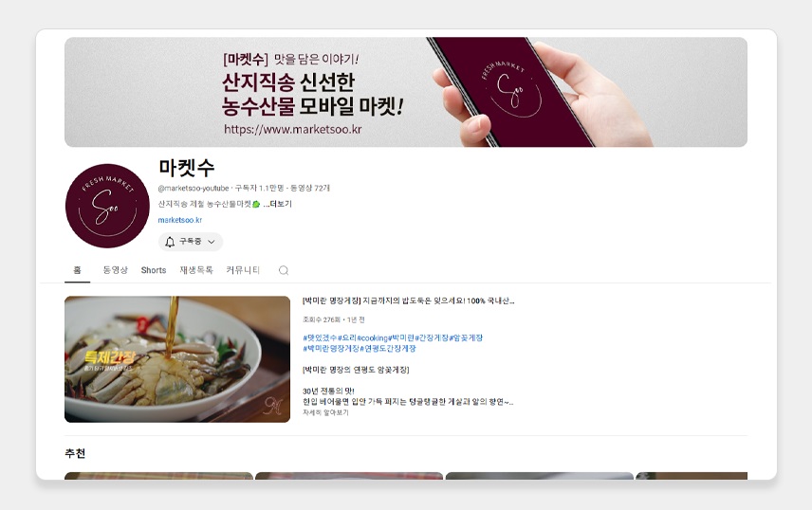Switch to the Shorts tab
This screenshot has height=510, width=812.
(154, 270)
